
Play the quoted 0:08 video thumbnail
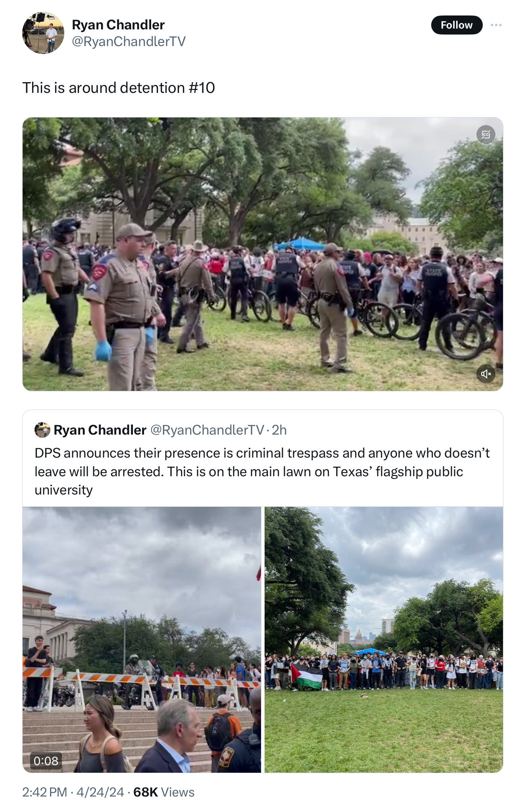[x=142, y=639]
